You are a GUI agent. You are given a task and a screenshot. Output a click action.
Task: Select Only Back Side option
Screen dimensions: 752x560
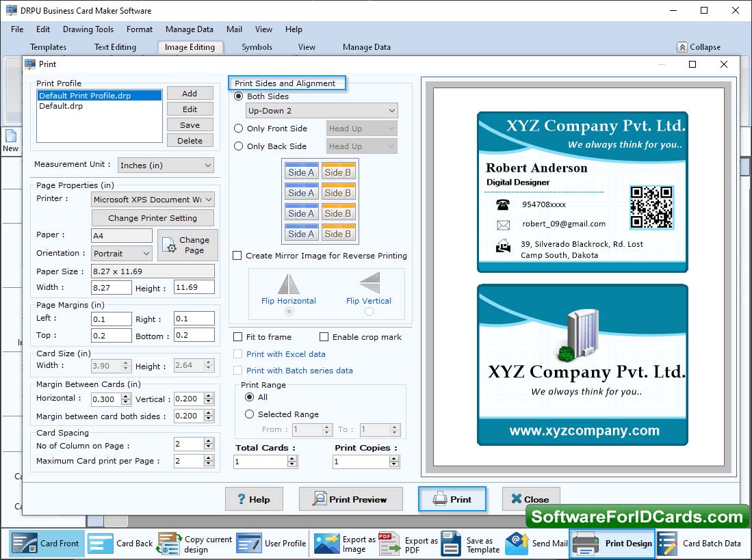pyautogui.click(x=238, y=146)
